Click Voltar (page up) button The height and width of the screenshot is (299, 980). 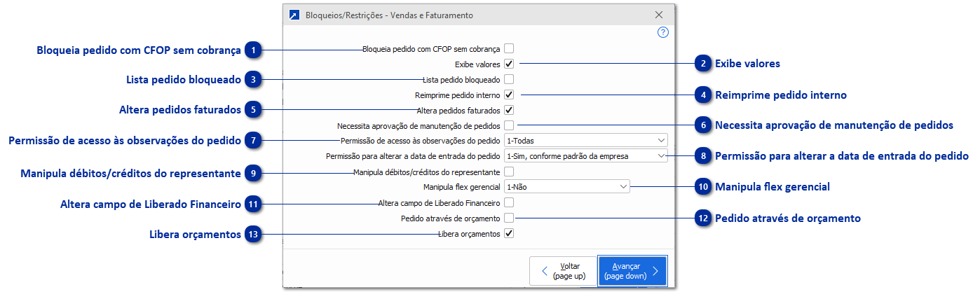coord(562,271)
